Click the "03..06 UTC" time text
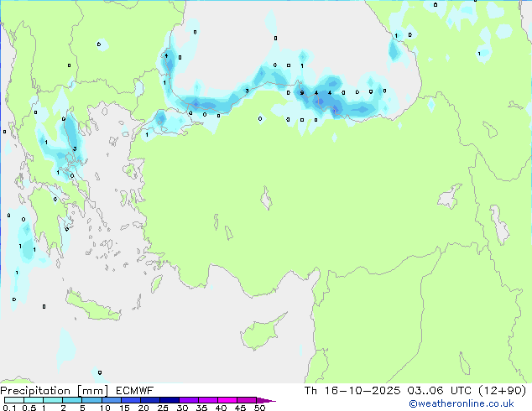 (x=440, y=391)
